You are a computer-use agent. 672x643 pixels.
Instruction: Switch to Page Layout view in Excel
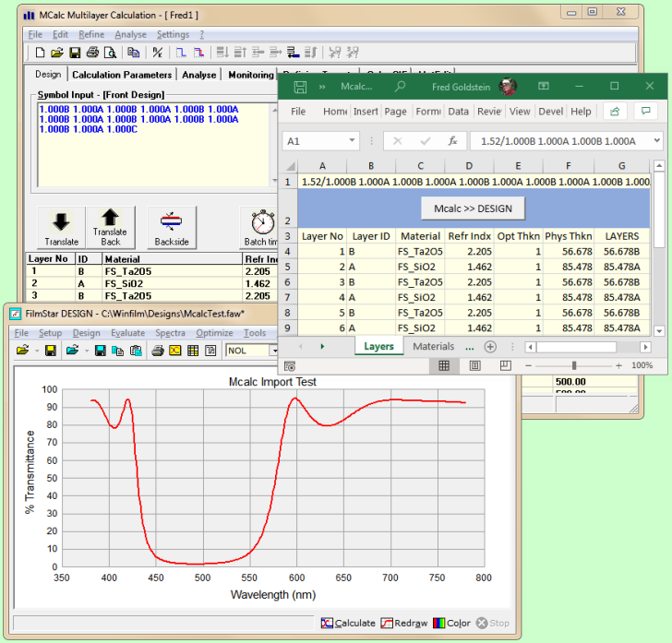(x=474, y=365)
